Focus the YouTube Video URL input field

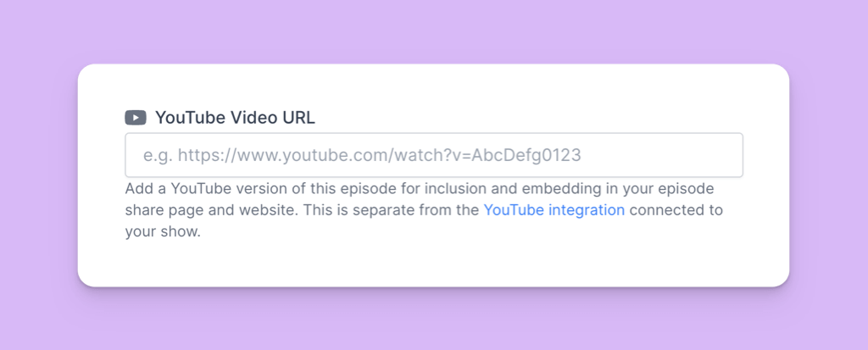pyautogui.click(x=433, y=155)
